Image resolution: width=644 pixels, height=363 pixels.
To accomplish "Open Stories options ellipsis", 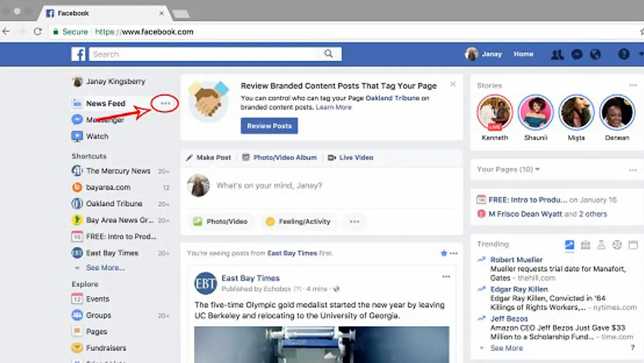I will coord(633,86).
